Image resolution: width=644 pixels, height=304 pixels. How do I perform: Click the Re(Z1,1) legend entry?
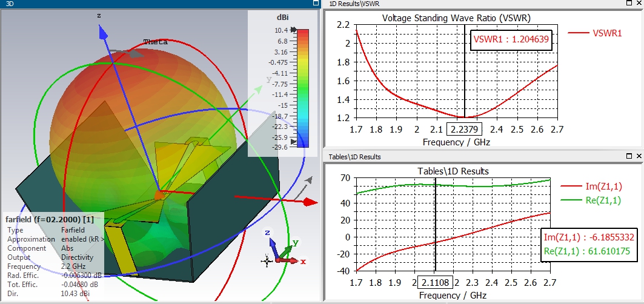point(591,200)
